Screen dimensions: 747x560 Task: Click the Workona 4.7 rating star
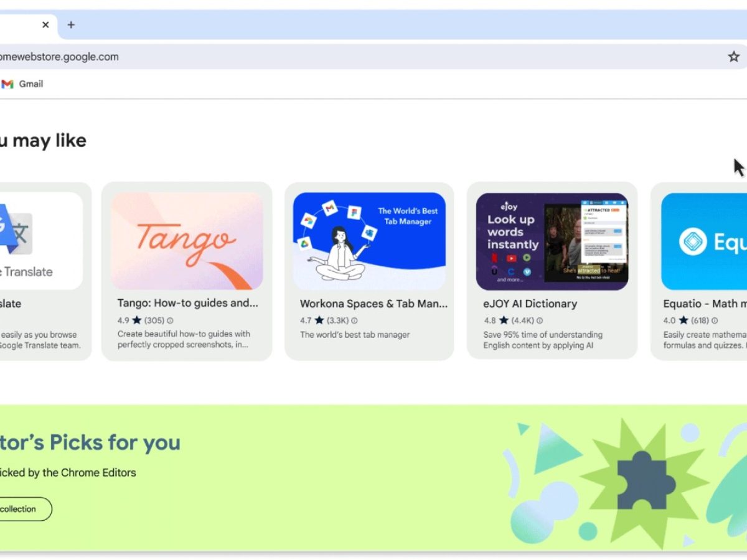[x=319, y=320]
